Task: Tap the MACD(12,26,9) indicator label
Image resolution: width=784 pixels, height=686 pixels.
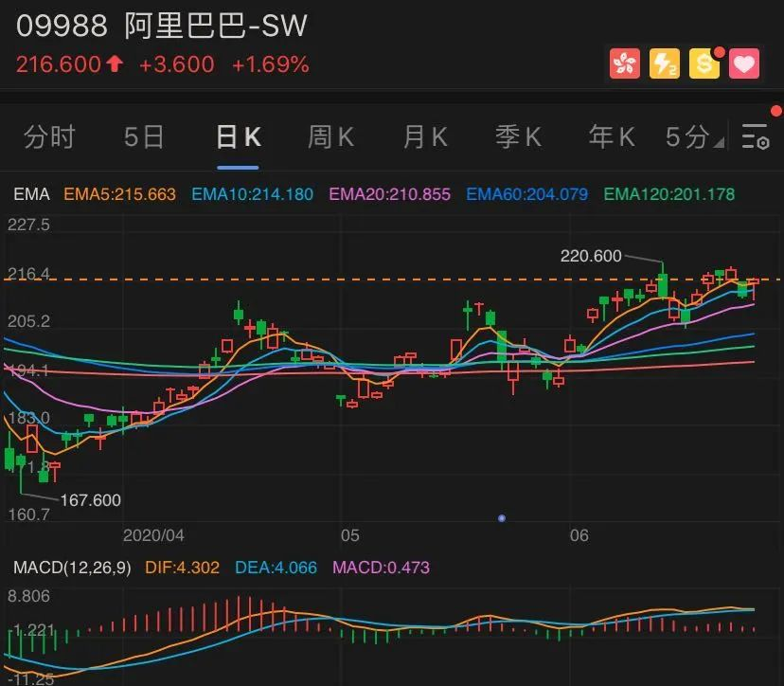Action: click(72, 568)
